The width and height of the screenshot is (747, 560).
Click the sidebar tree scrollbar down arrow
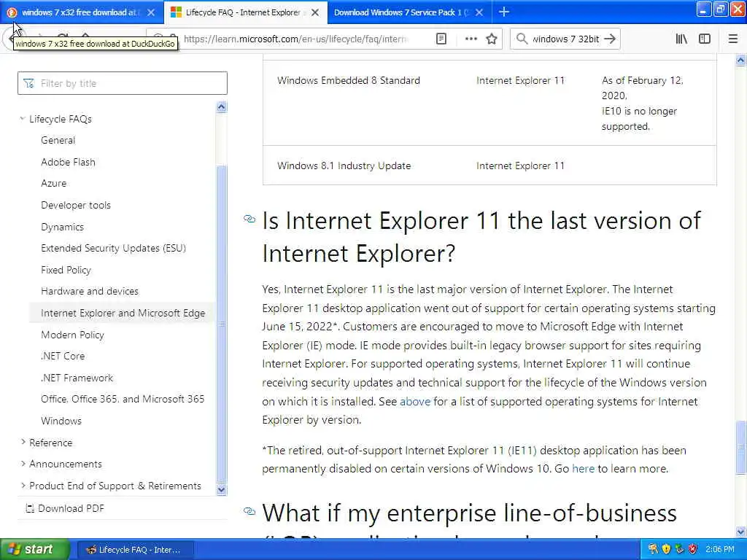221,489
